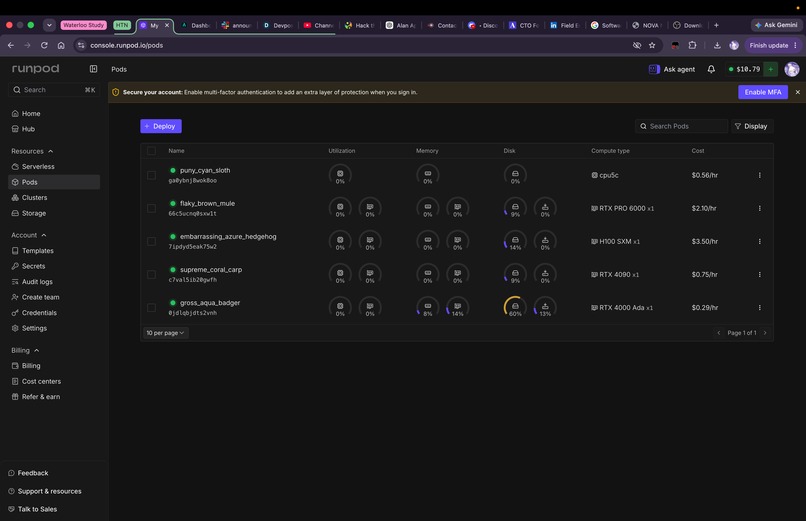This screenshot has height=521, width=806.
Task: Check the gross_aqua_badger row checkbox
Action: click(x=151, y=308)
